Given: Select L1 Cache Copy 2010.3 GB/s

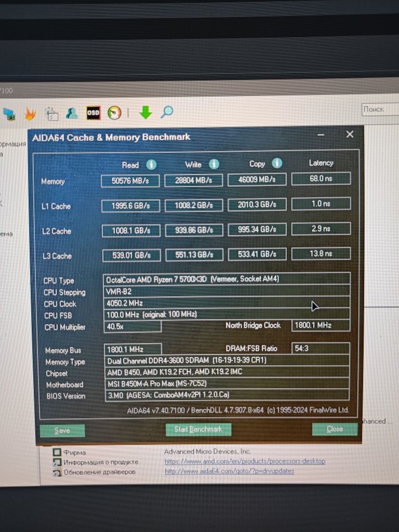Looking at the screenshot, I should pos(257,205).
